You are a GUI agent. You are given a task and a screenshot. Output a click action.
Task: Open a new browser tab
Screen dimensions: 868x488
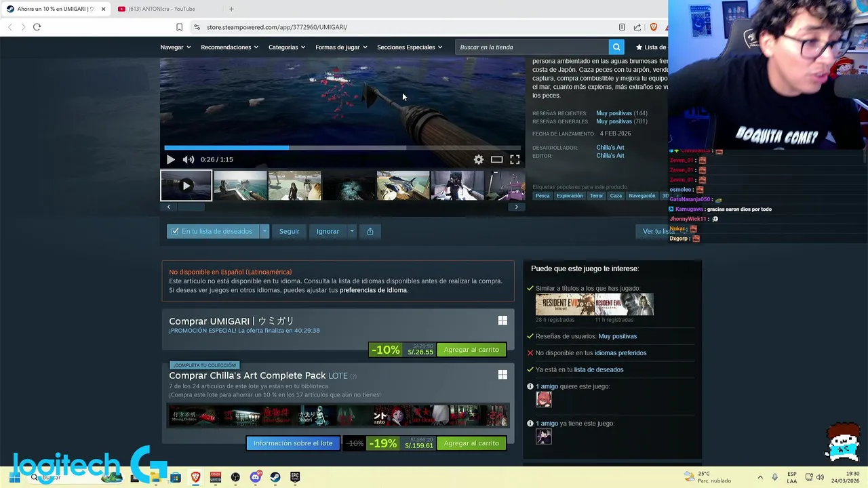pos(231,9)
